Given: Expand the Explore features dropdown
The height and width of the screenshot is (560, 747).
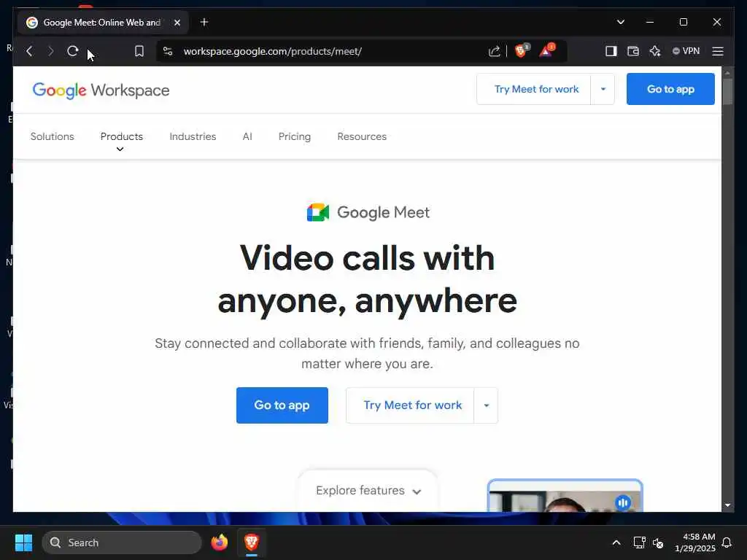Looking at the screenshot, I should click(368, 491).
